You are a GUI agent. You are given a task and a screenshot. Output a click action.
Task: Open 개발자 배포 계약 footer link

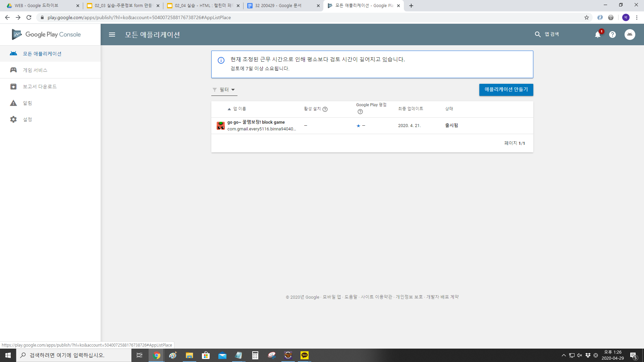442,297
